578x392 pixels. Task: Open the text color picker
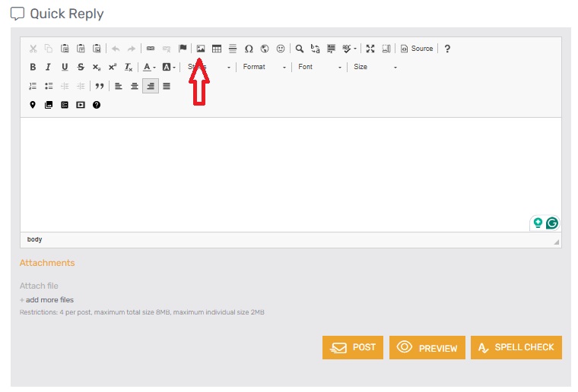[148, 67]
